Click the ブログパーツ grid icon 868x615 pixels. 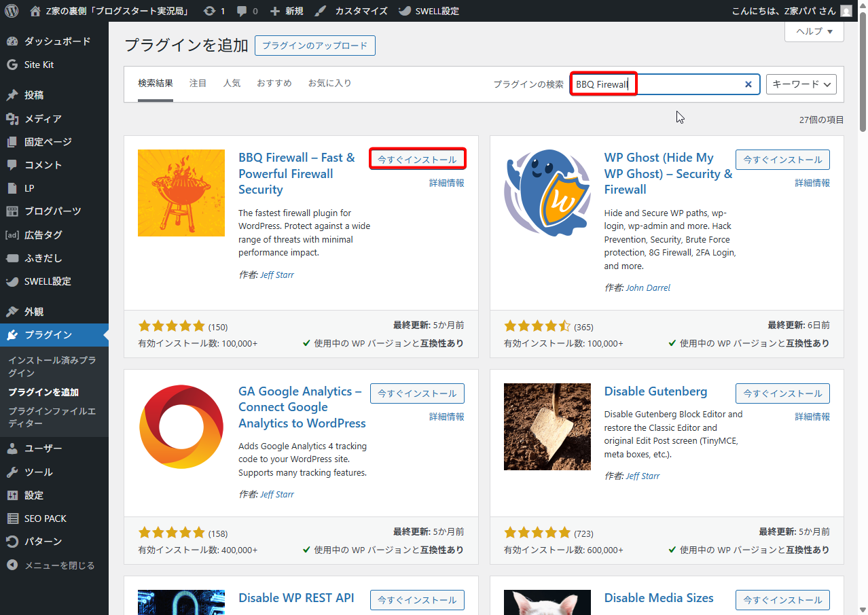12,211
